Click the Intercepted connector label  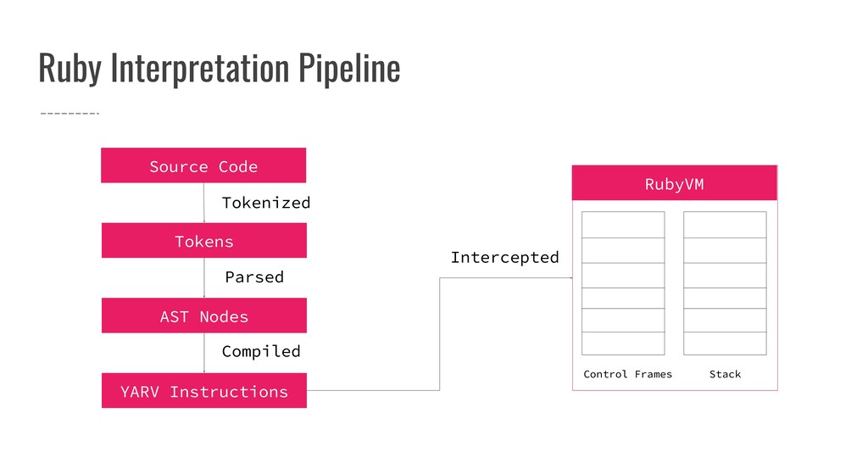click(504, 258)
